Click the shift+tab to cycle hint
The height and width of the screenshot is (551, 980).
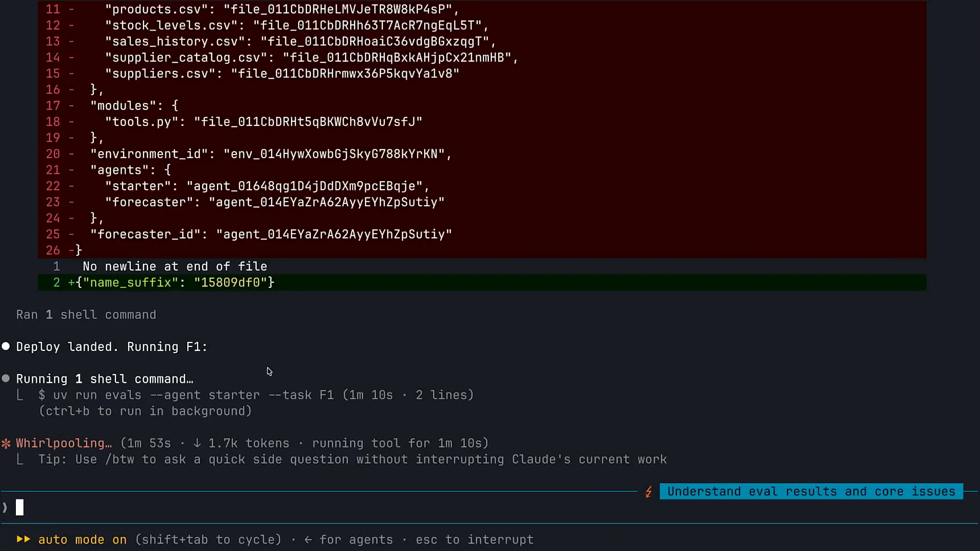208,539
